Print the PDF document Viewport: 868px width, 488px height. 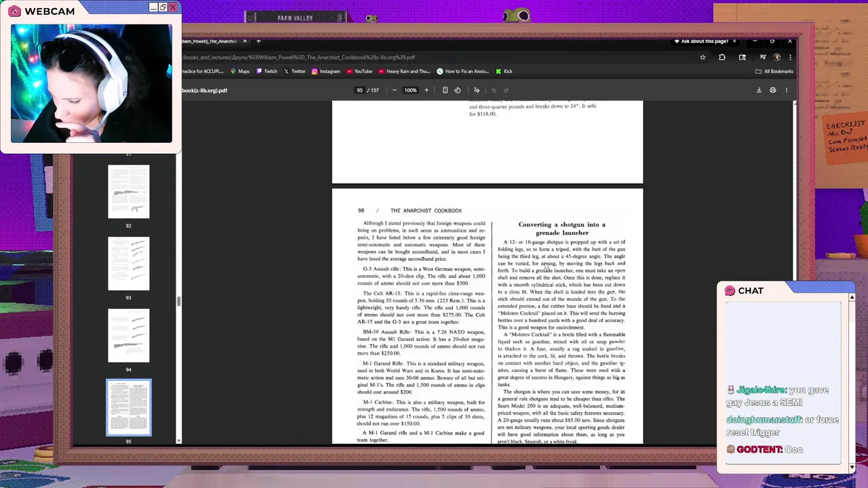(772, 90)
